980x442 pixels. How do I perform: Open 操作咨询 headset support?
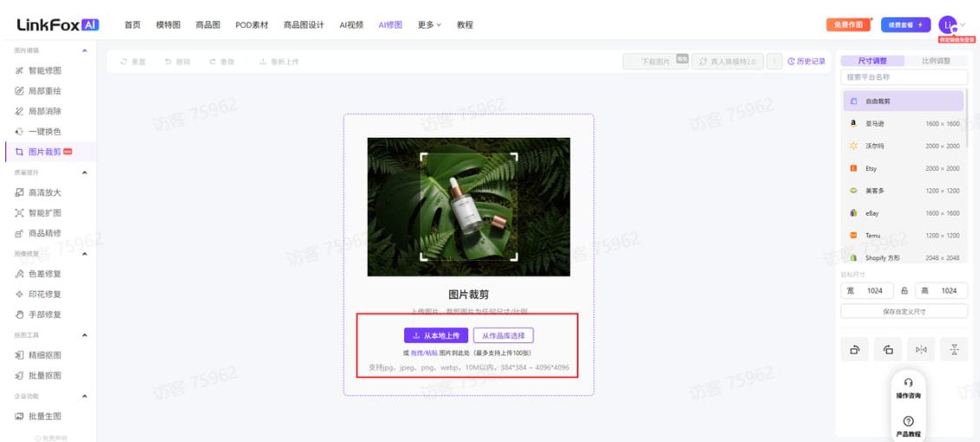coord(908,388)
